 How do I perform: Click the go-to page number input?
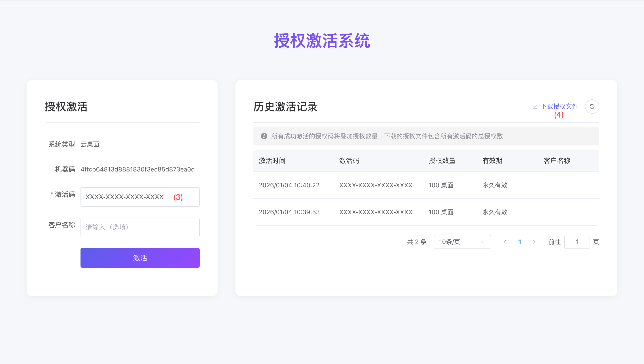(x=576, y=242)
